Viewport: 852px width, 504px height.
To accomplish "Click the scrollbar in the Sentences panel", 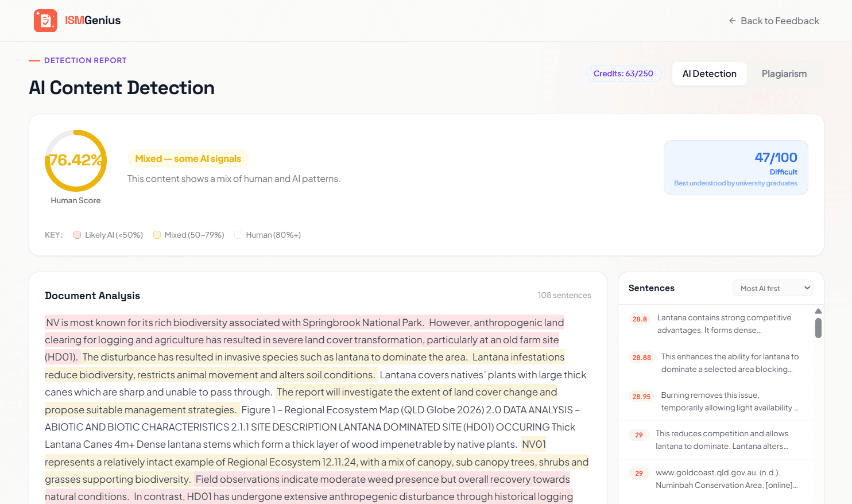I will pyautogui.click(x=818, y=327).
